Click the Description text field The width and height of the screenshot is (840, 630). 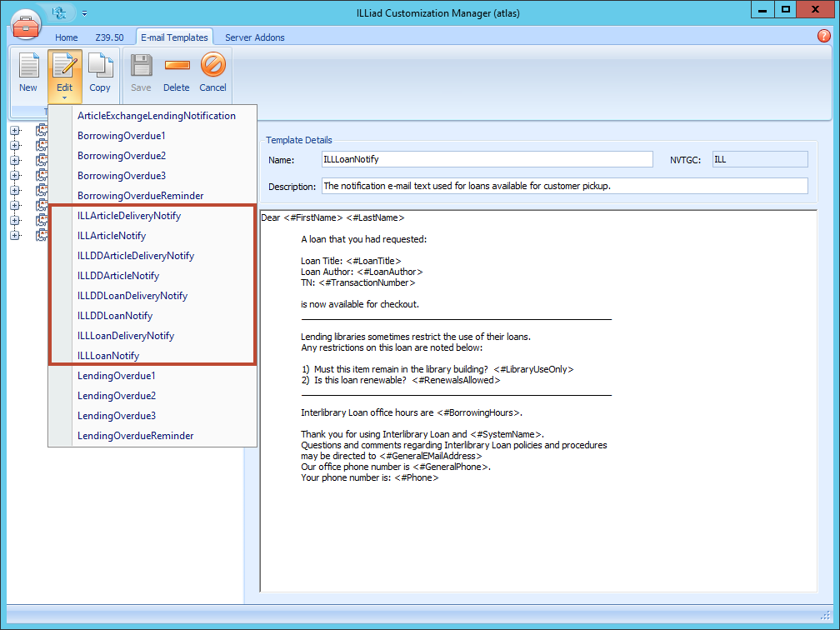(x=563, y=186)
